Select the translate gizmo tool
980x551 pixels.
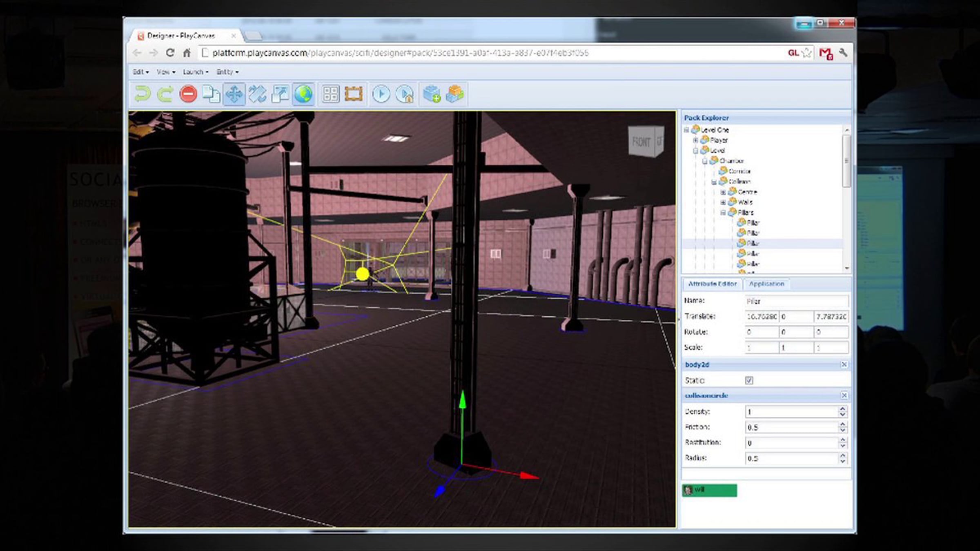pos(234,94)
